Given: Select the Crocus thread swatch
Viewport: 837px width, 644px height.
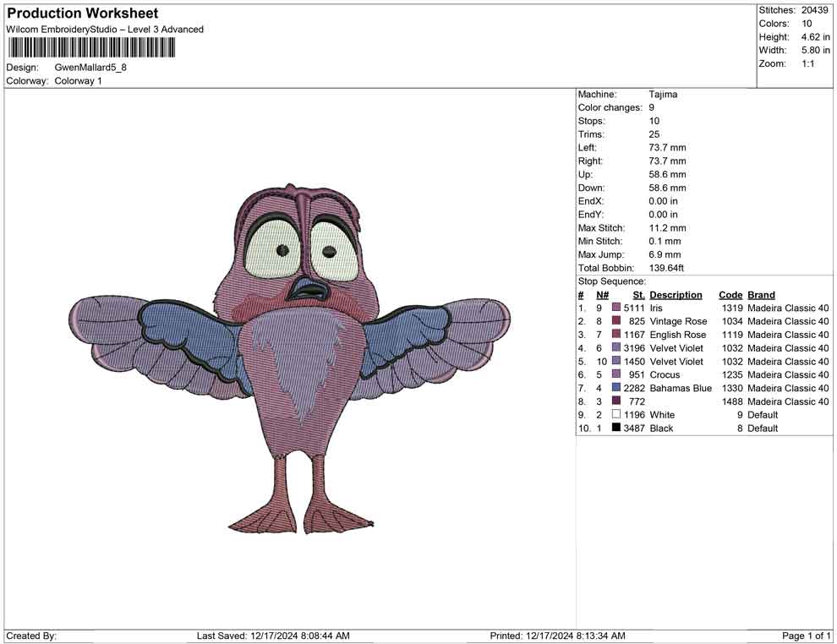Looking at the screenshot, I should pos(616,374).
